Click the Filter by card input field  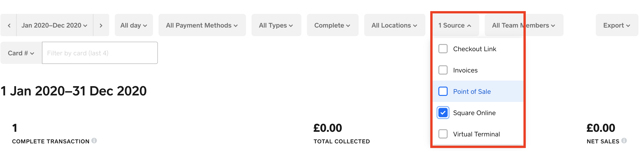99,53
